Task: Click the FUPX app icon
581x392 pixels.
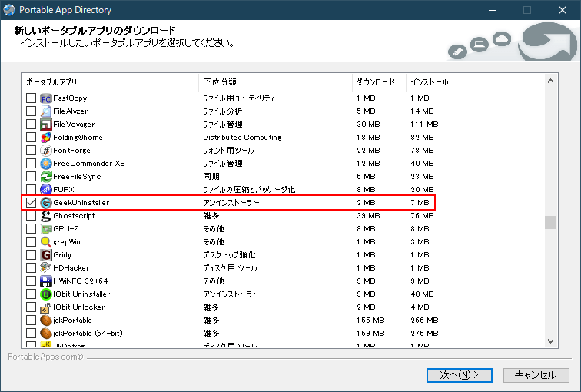Action: (45, 190)
